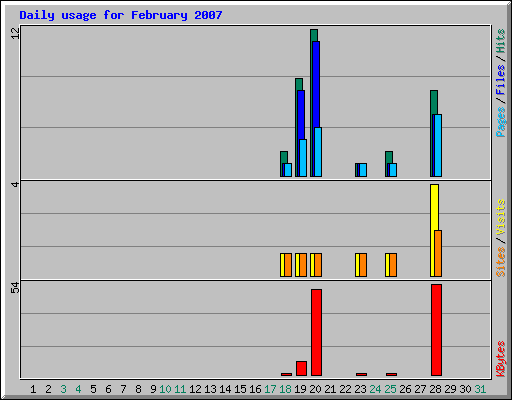Image resolution: width=512 pixels, height=400 pixels.
Task: Click day label 28 on x-axis
Action: point(435,389)
